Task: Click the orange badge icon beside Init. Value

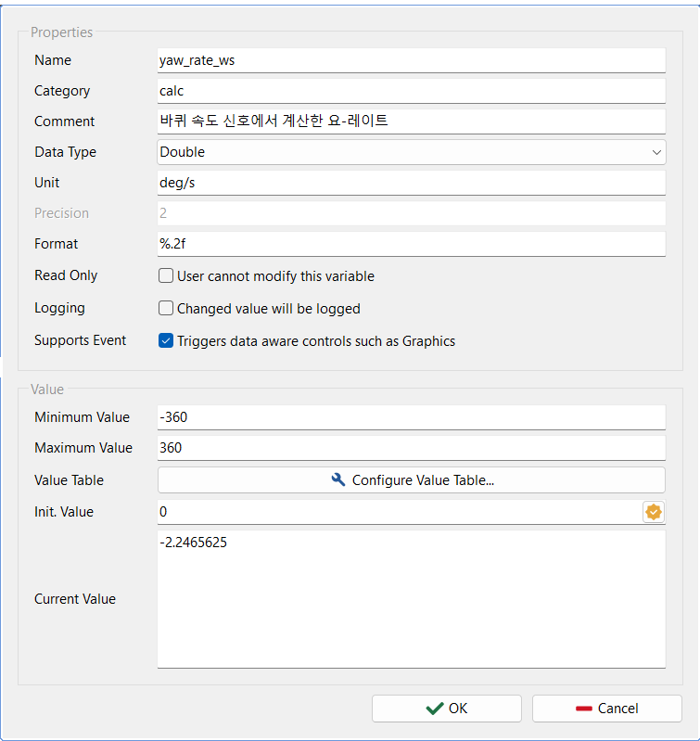Action: tap(654, 512)
